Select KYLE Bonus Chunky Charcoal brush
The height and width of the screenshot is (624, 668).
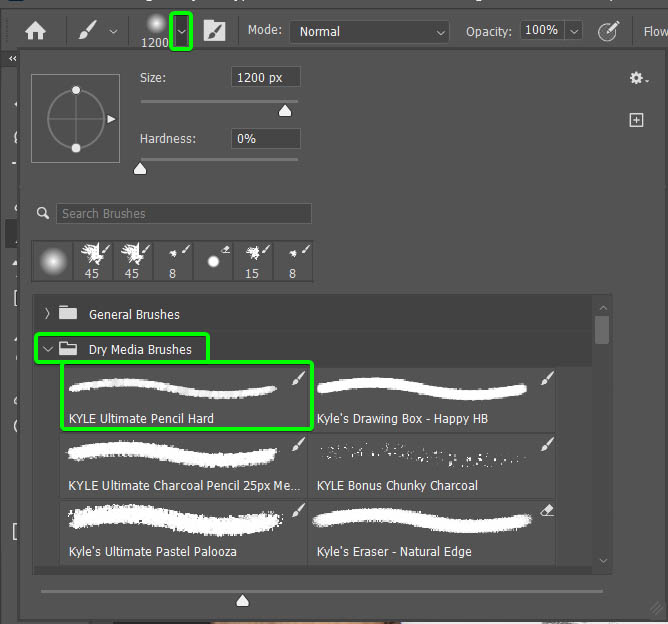tap(432, 466)
